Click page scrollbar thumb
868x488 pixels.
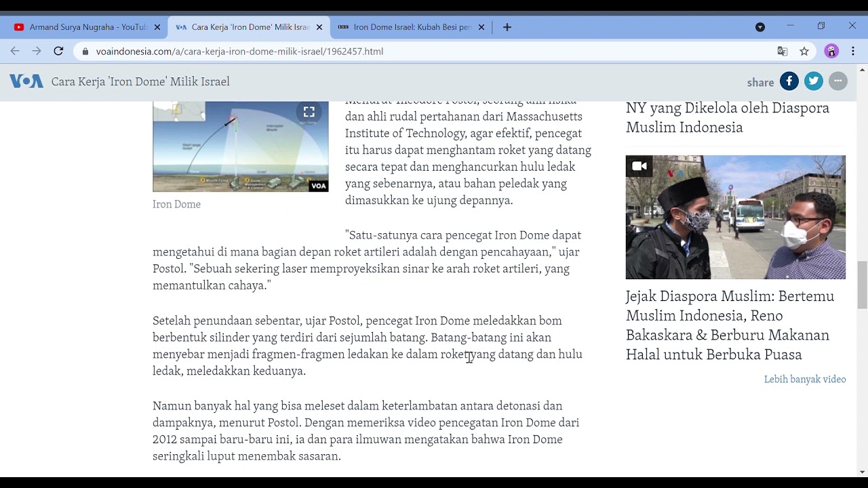pos(863,285)
